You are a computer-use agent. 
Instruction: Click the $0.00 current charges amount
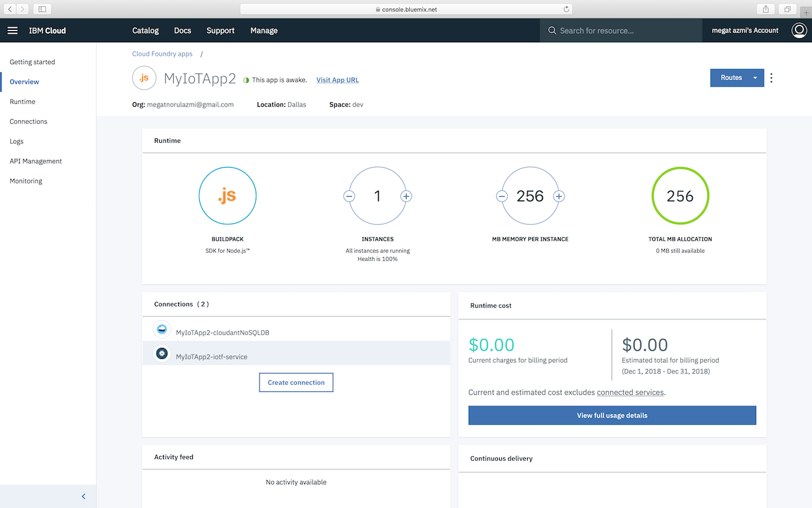(492, 345)
